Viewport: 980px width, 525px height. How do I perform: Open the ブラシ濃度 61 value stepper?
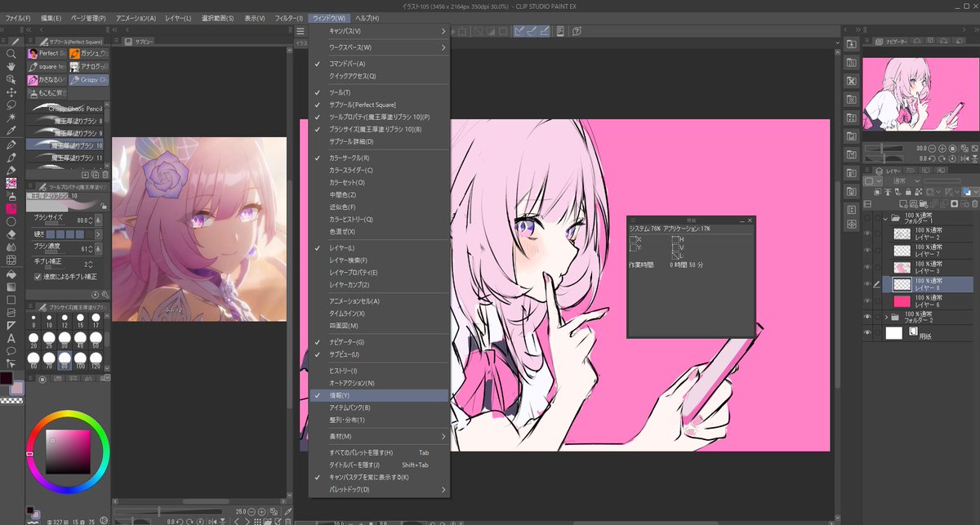(91, 248)
